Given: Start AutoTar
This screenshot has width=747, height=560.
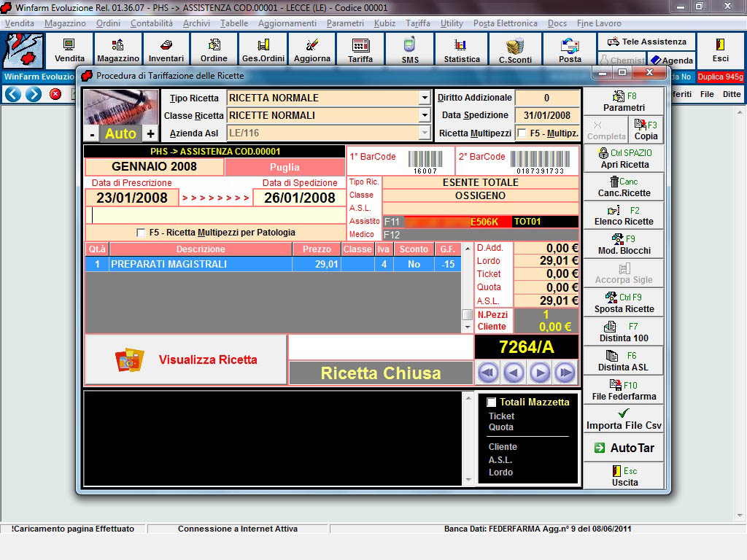Looking at the screenshot, I should [x=624, y=448].
